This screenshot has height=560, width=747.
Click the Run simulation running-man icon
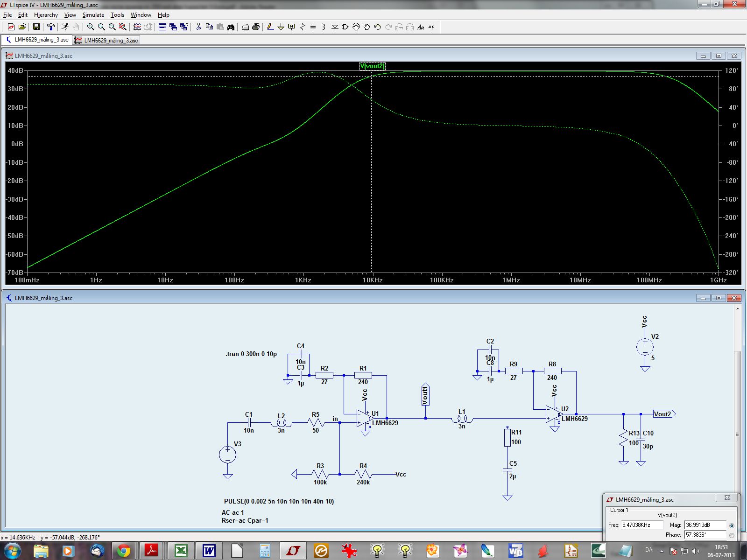(x=65, y=27)
